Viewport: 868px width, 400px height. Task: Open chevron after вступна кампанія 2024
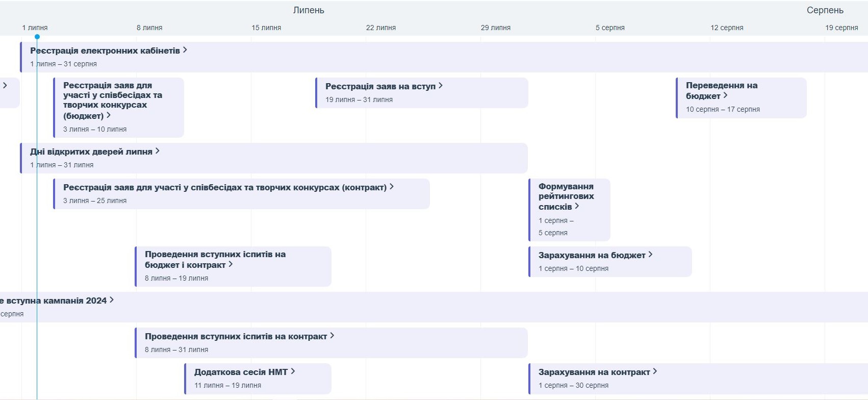click(112, 300)
